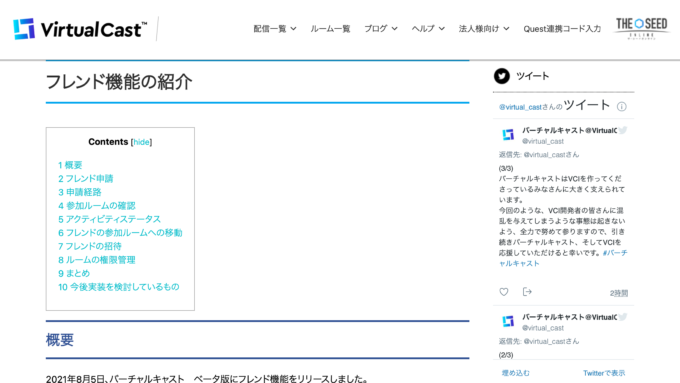Click the VirtualCast avatar on the (2/3) tweet
Image resolution: width=680 pixels, height=383 pixels.
508,321
